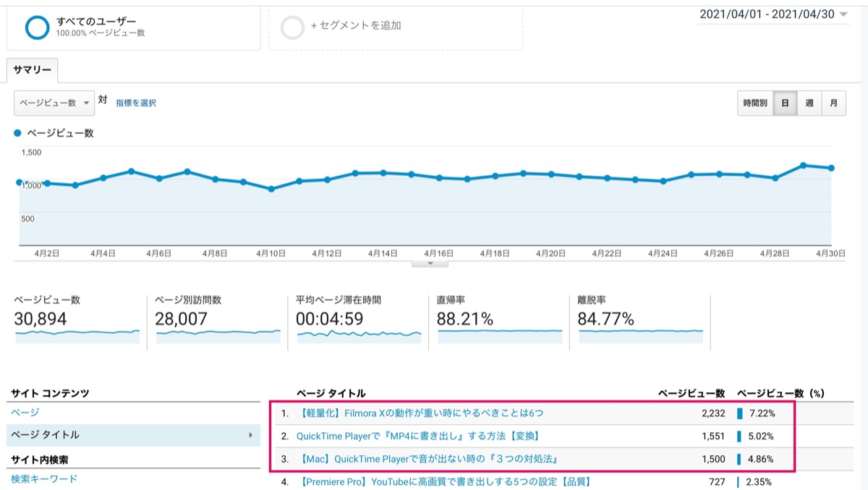Click the last graph data point at 4月30日
868x490 pixels.
832,168
